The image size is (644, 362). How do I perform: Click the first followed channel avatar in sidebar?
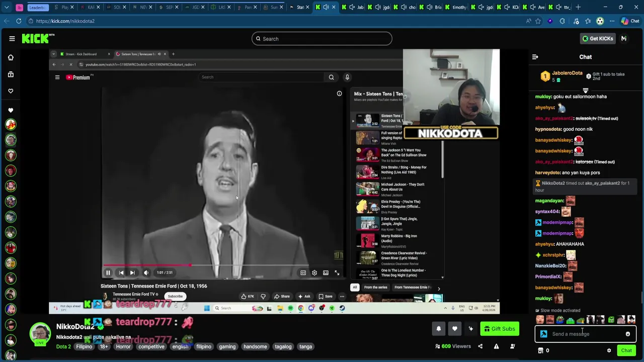(11, 124)
